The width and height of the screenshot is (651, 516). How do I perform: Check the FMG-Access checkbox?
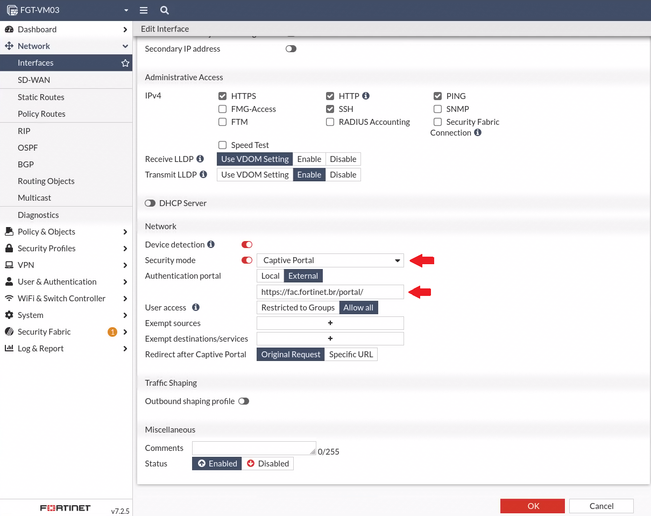(x=223, y=109)
